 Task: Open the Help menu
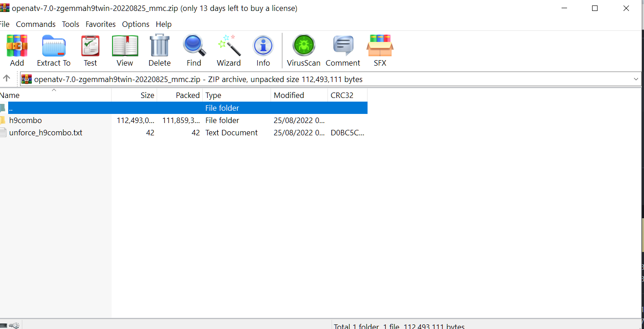point(164,24)
